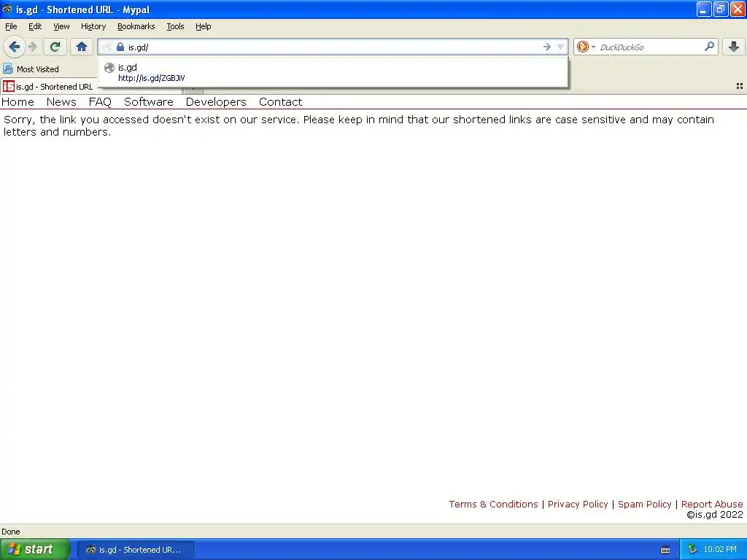Click the Mypal raccoon icon in title bar
Image resolution: width=747 pixels, height=560 pixels.
pyautogui.click(x=7, y=9)
